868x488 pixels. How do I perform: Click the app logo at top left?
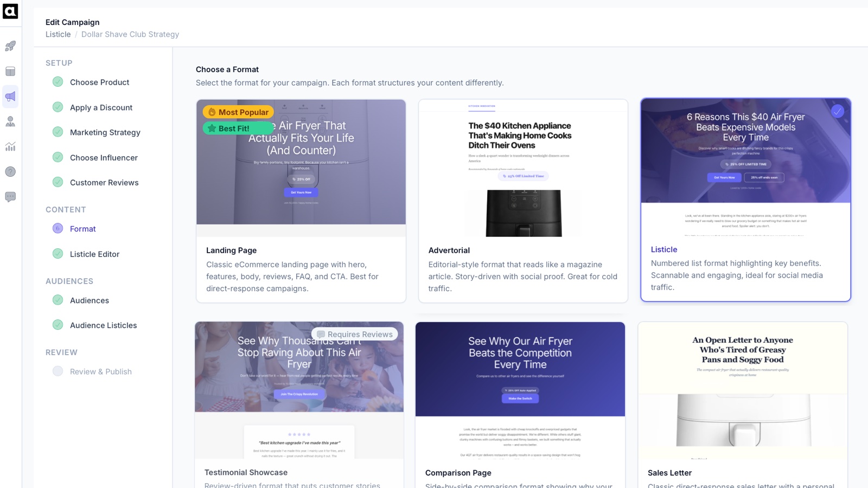pos(10,11)
